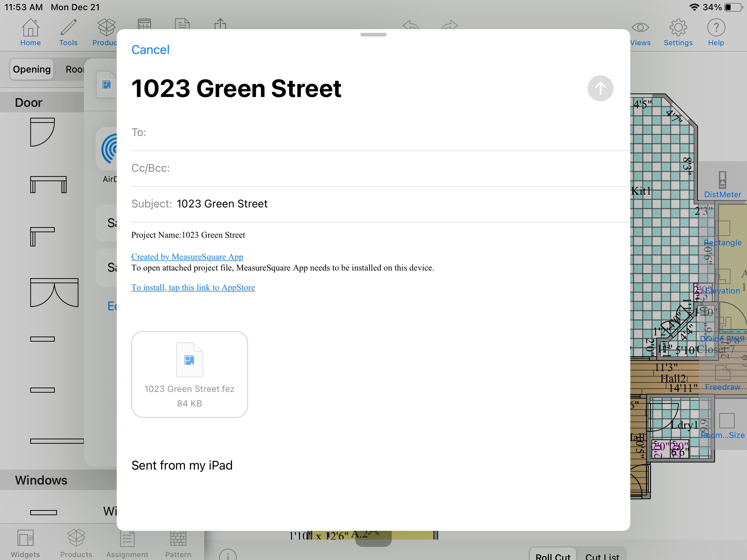Tap the AppStore install link
Viewport: 747px width, 560px height.
coord(193,287)
